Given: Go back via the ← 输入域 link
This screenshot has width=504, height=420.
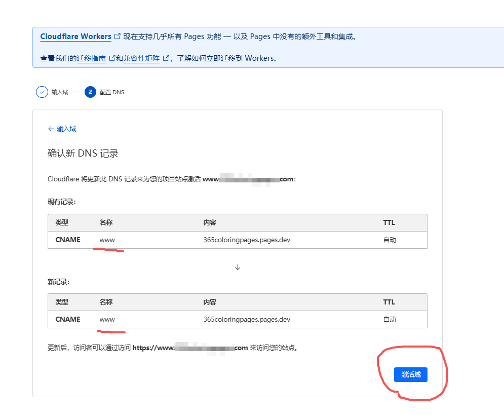Looking at the screenshot, I should point(62,129).
